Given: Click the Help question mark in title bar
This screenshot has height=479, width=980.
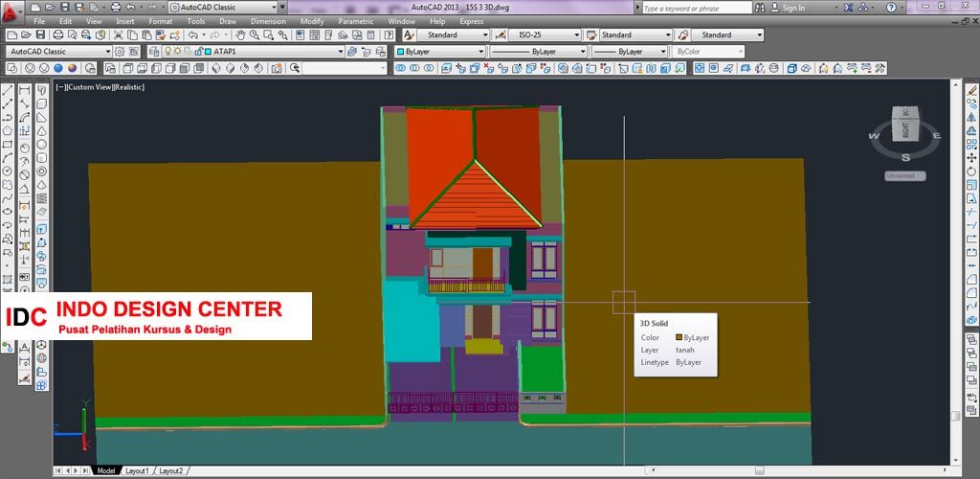Looking at the screenshot, I should click(891, 8).
